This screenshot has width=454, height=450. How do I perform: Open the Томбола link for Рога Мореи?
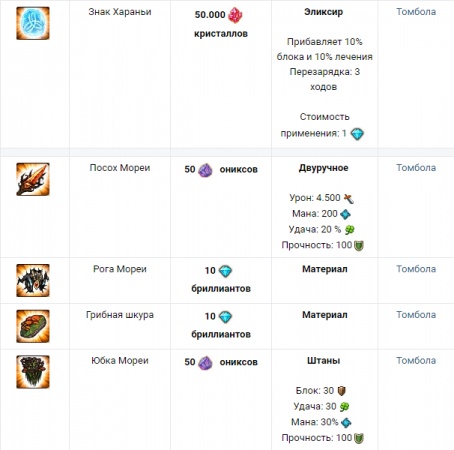tap(416, 269)
